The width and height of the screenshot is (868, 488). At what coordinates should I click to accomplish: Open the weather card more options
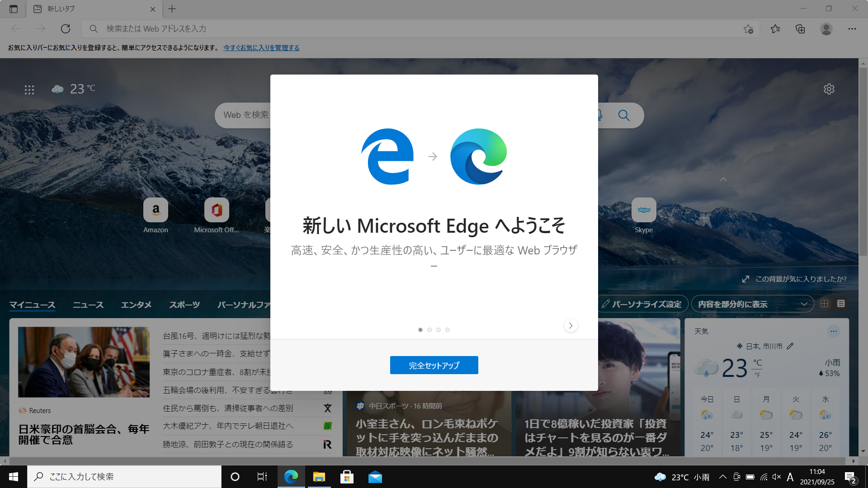coord(834,331)
